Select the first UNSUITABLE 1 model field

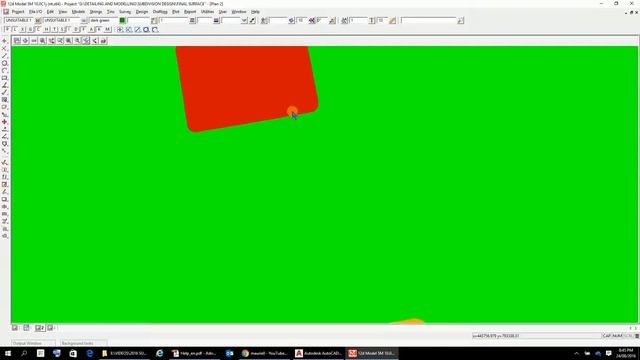[19, 20]
